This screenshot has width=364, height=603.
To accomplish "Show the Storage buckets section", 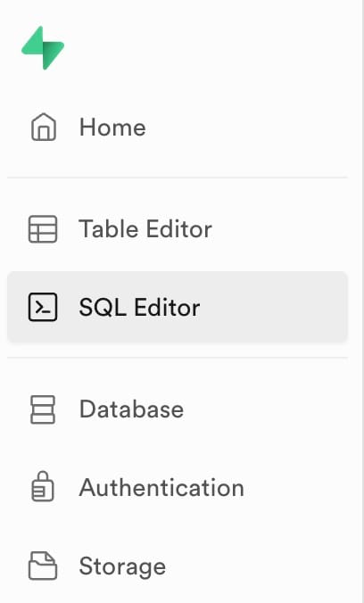I will 178,566.
